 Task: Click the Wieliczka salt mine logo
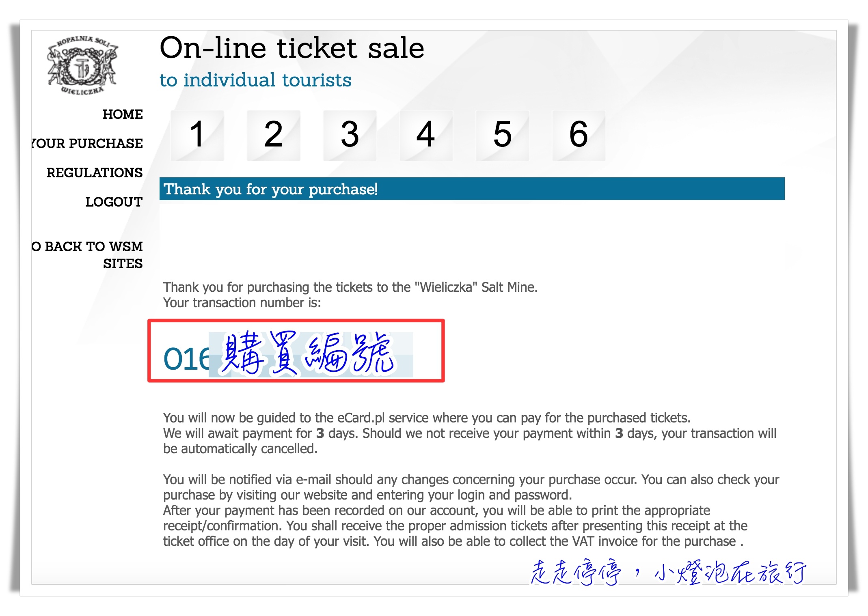tap(82, 65)
